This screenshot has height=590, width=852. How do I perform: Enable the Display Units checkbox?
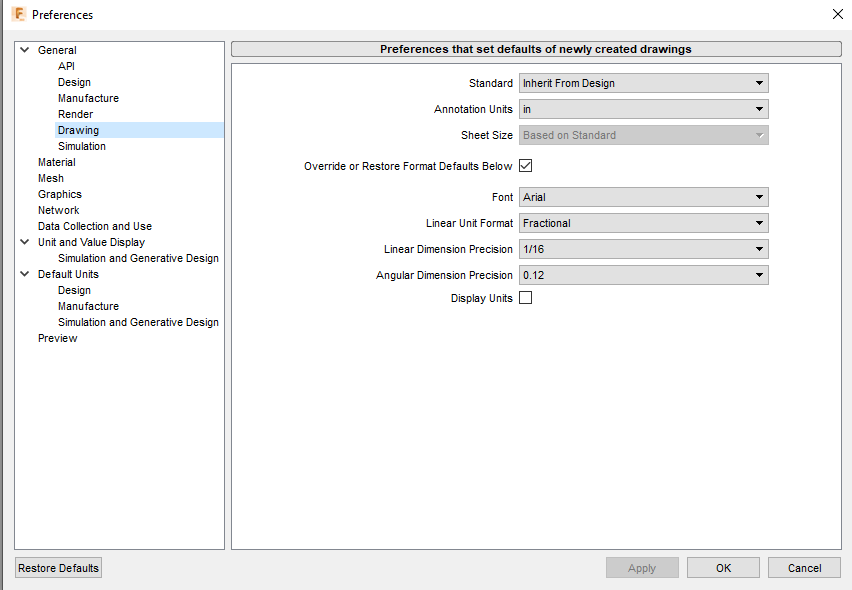pos(525,297)
